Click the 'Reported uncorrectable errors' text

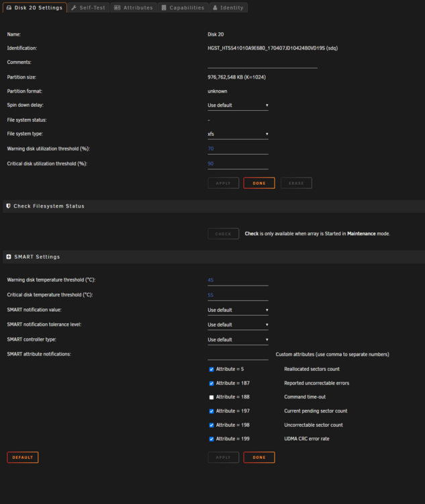pos(317,383)
